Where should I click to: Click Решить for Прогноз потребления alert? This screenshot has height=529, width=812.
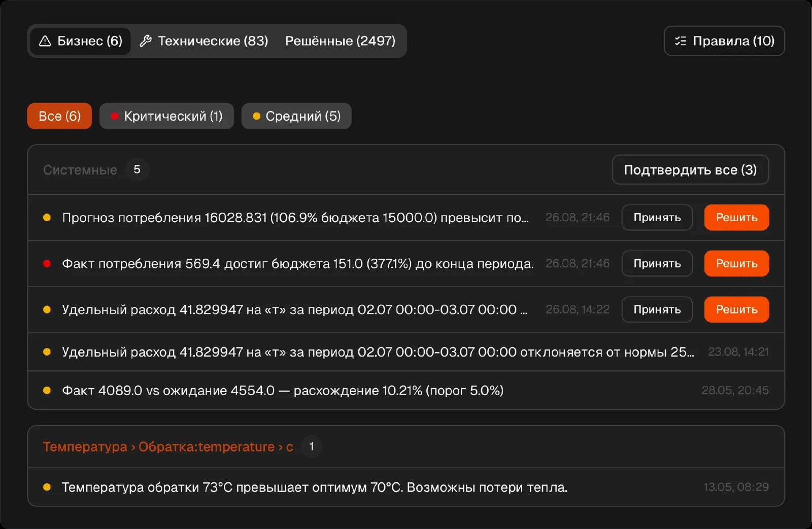pos(736,218)
